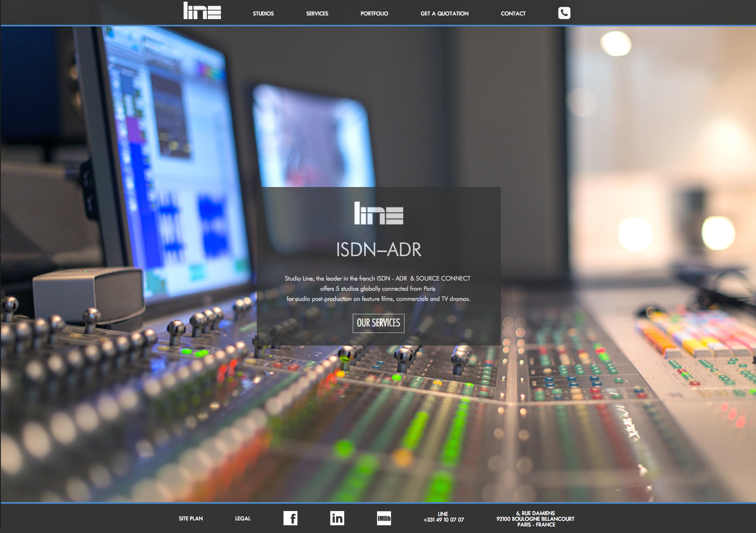This screenshot has width=756, height=533.
Task: Click the Line logo in the header
Action: click(202, 11)
